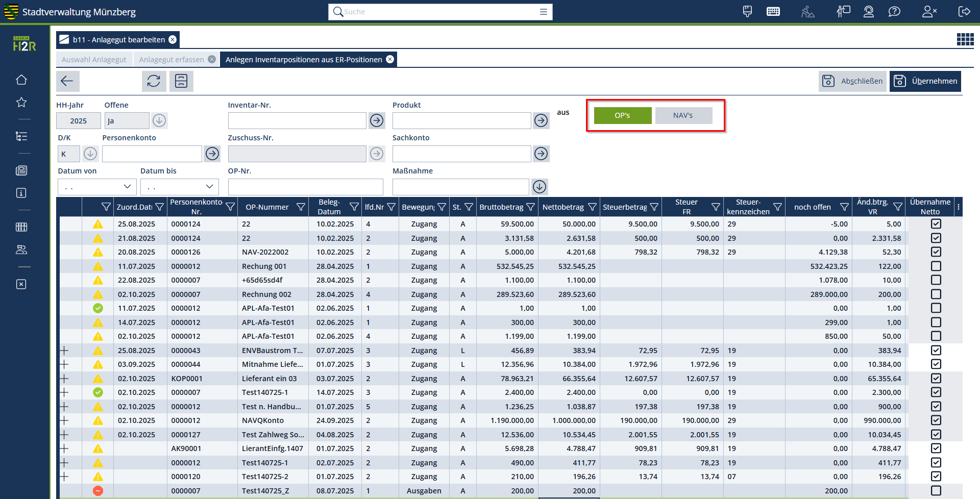Image resolution: width=980 pixels, height=499 pixels.
Task: Click into the OP-Nr. input field
Action: (305, 187)
